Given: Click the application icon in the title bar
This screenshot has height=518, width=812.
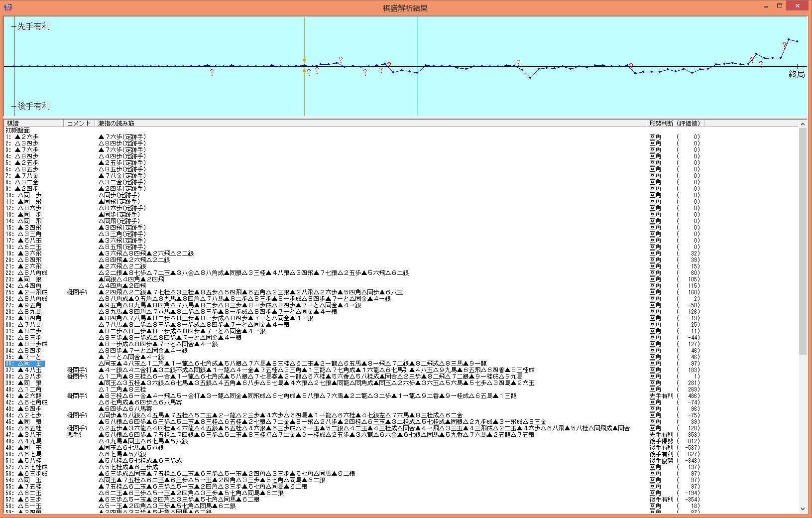Looking at the screenshot, I should coord(7,7).
